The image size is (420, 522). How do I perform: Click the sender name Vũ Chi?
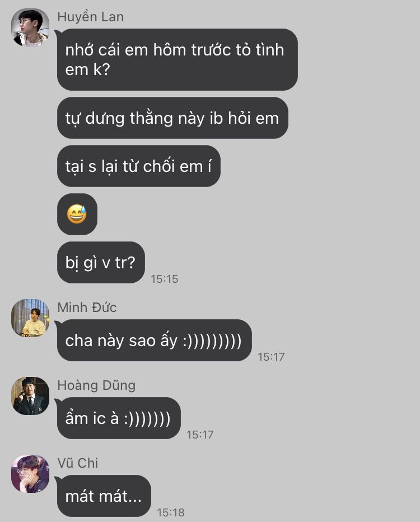coord(77,463)
